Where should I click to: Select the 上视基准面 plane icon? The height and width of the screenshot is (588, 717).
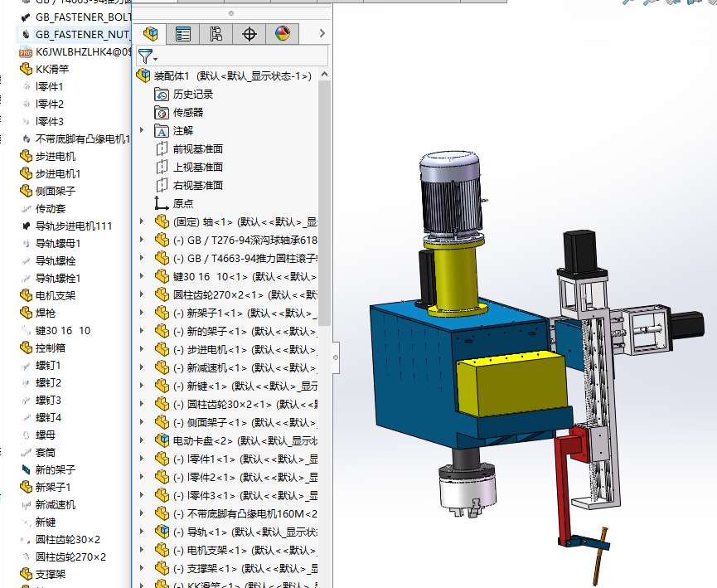[x=162, y=167]
